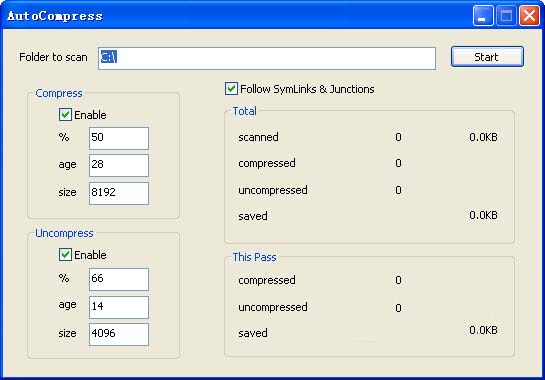Start the folder scan
545x380 pixels.
click(x=487, y=57)
